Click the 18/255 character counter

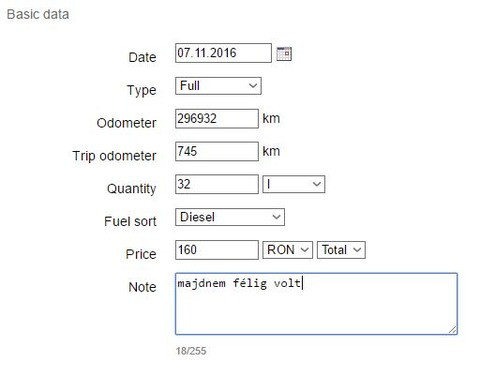[x=191, y=351]
